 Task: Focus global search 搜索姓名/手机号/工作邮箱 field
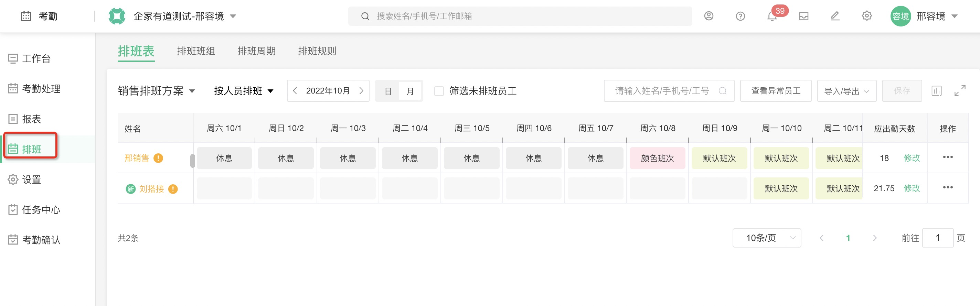click(x=520, y=17)
